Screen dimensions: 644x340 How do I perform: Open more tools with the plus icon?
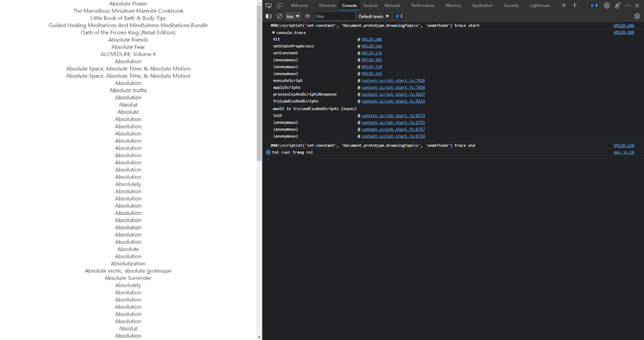[575, 5]
